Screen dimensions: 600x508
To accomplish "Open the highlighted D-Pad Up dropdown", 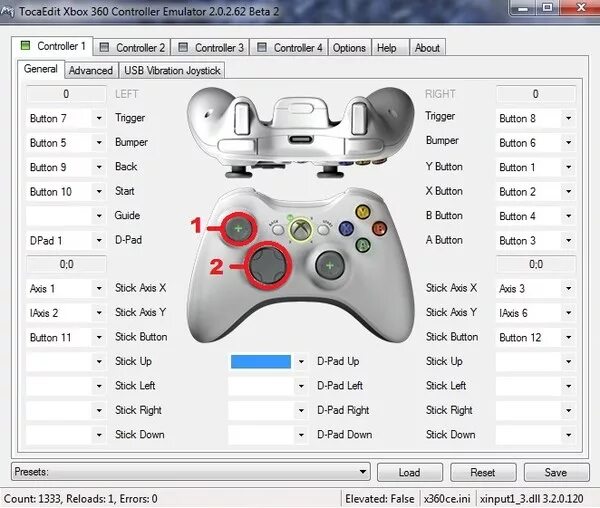I will 268,361.
